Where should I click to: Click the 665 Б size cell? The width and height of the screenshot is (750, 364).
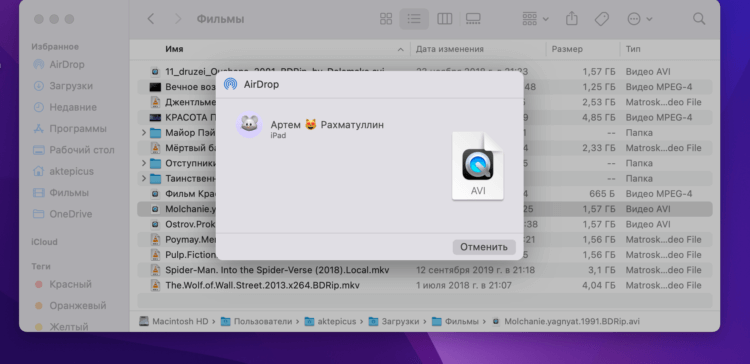coord(603,194)
